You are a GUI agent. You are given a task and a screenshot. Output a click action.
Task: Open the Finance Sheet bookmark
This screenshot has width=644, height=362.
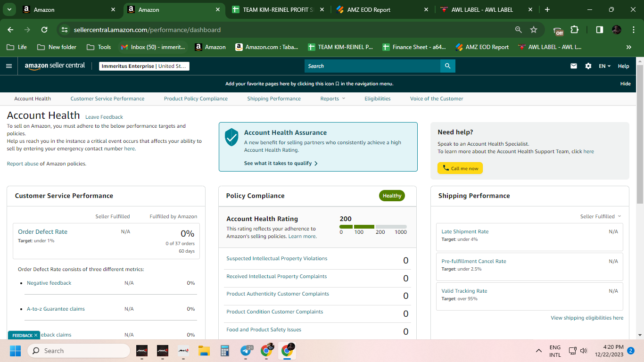click(x=414, y=47)
